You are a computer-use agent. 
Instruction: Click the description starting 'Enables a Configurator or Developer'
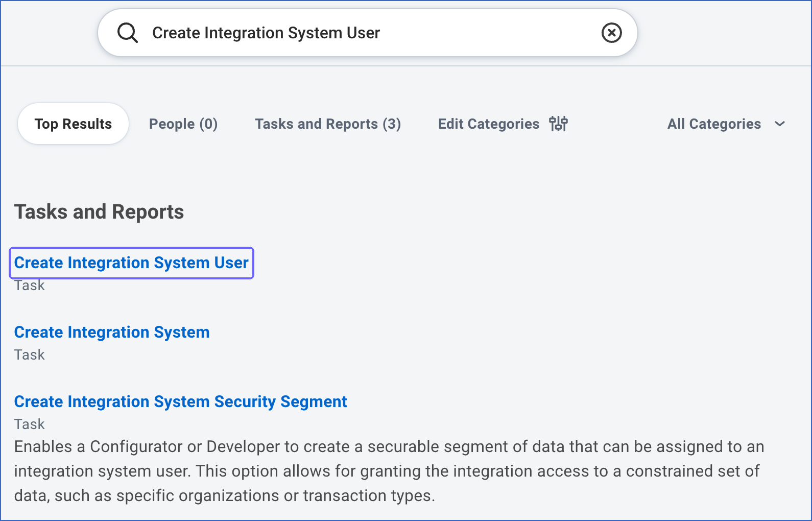pos(389,471)
